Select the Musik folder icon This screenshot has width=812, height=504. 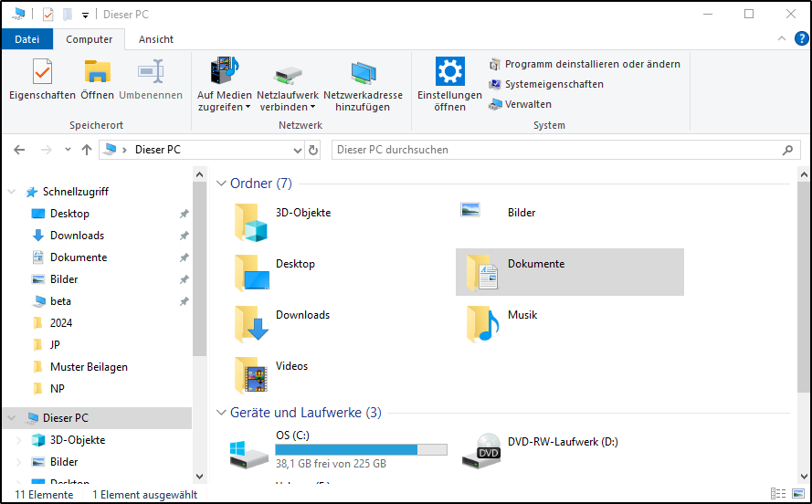tap(482, 324)
